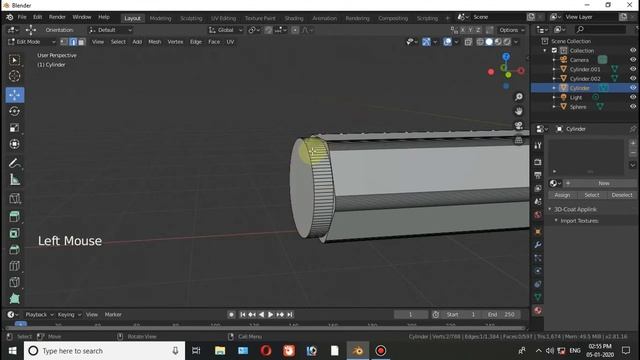Open the Vertex menu
640x360 pixels.
[x=175, y=42]
